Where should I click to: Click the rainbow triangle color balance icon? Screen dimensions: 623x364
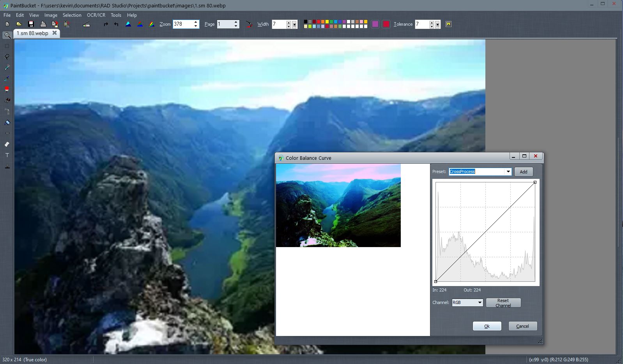click(x=152, y=24)
